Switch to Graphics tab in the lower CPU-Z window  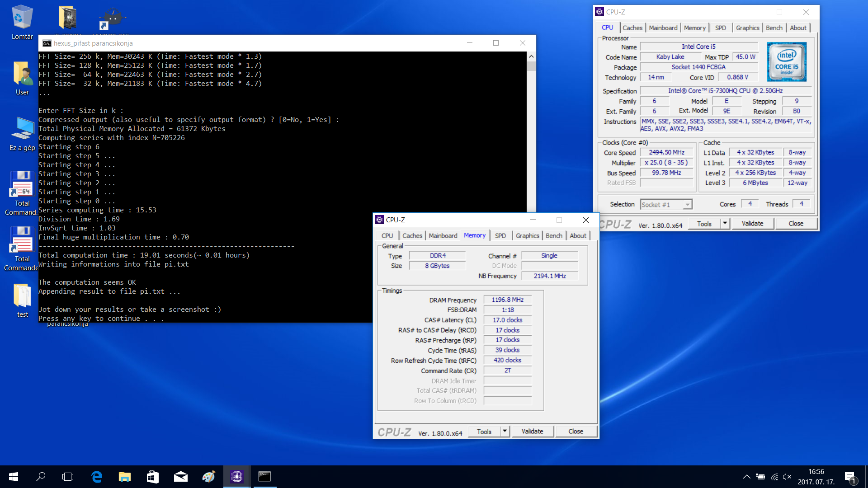coord(528,236)
